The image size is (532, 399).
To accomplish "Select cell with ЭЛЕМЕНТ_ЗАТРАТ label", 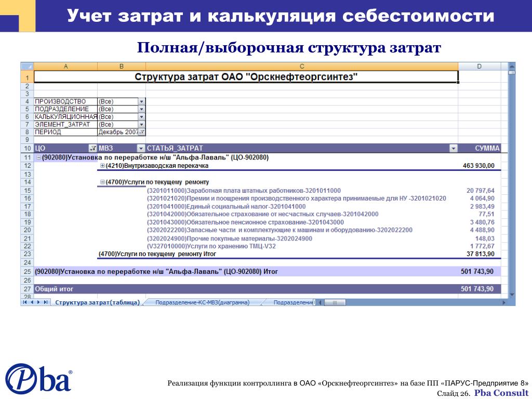I will 65,125.
